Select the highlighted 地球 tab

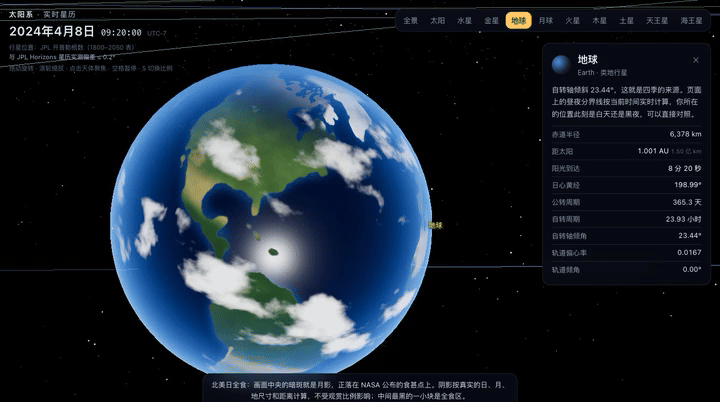coord(518,21)
